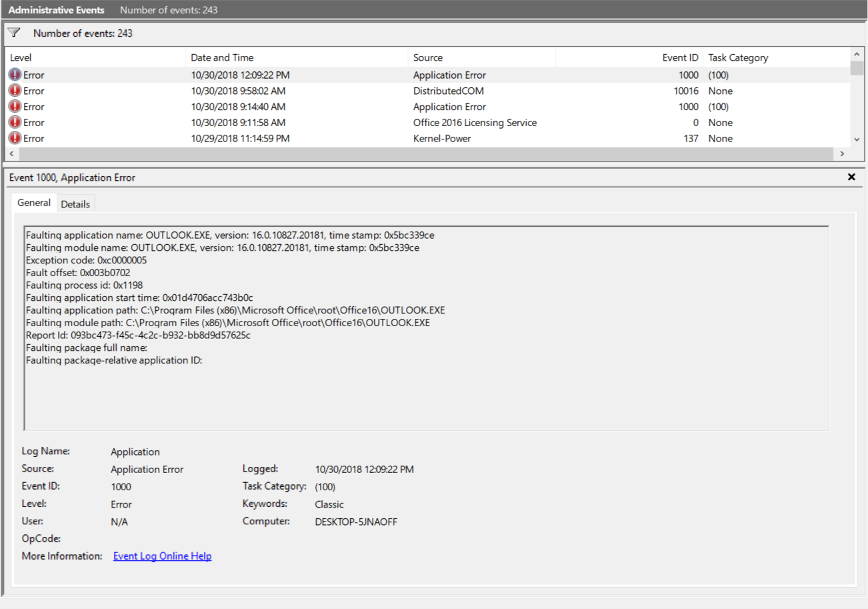
Task: Click the Faulting package full name line
Action: coord(86,348)
